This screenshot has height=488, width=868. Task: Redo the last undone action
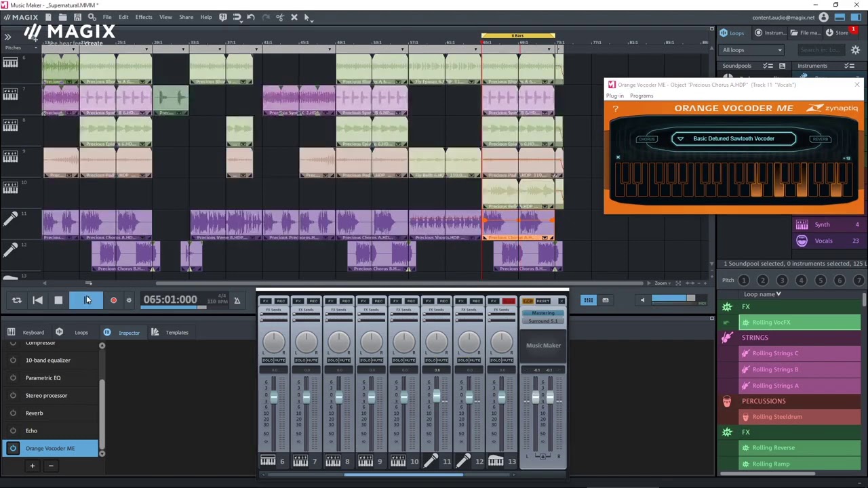[x=265, y=17]
